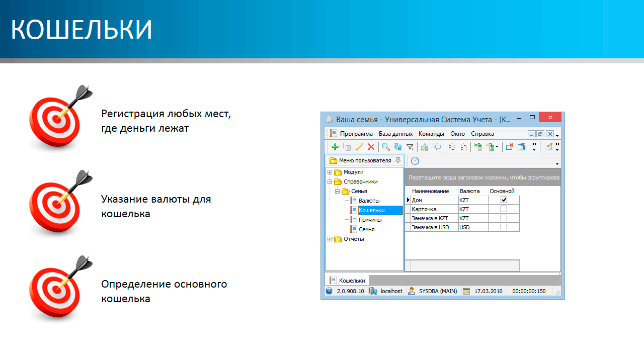Click the pencil Edit record icon
This screenshot has width=644, height=362.
tap(359, 147)
